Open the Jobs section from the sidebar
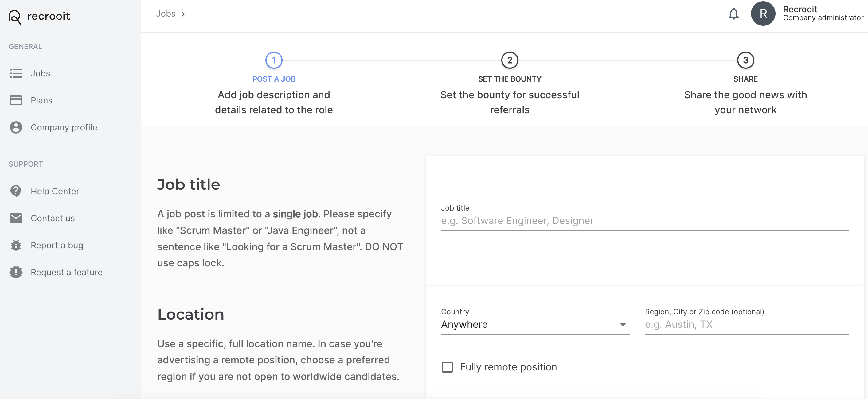This screenshot has height=399, width=868. [x=40, y=73]
